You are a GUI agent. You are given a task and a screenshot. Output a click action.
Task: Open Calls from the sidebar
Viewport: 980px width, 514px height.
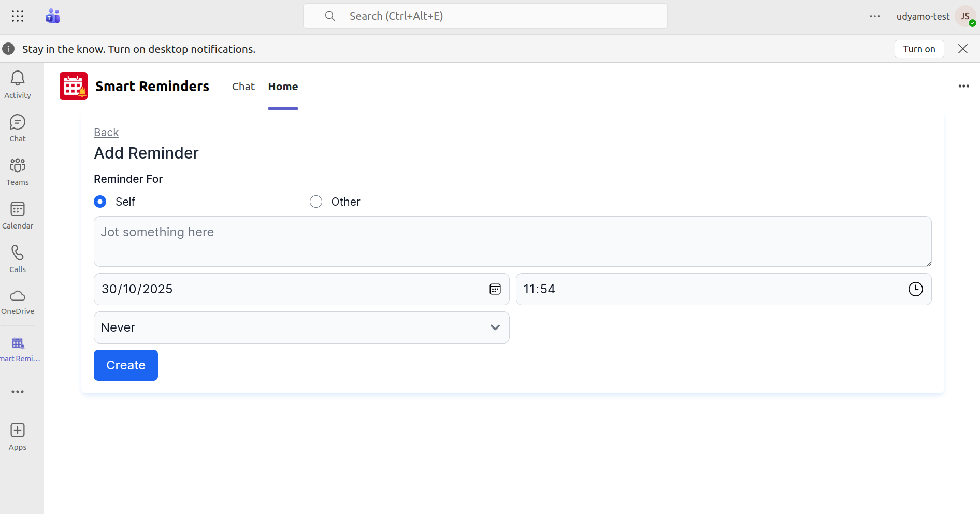click(x=18, y=253)
